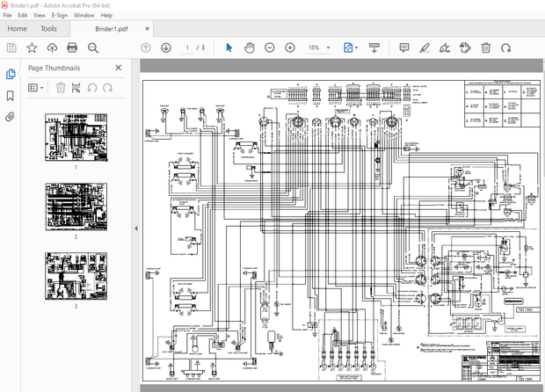Open the Attachments paperclip panel
This screenshot has width=545, height=392.
[x=10, y=117]
